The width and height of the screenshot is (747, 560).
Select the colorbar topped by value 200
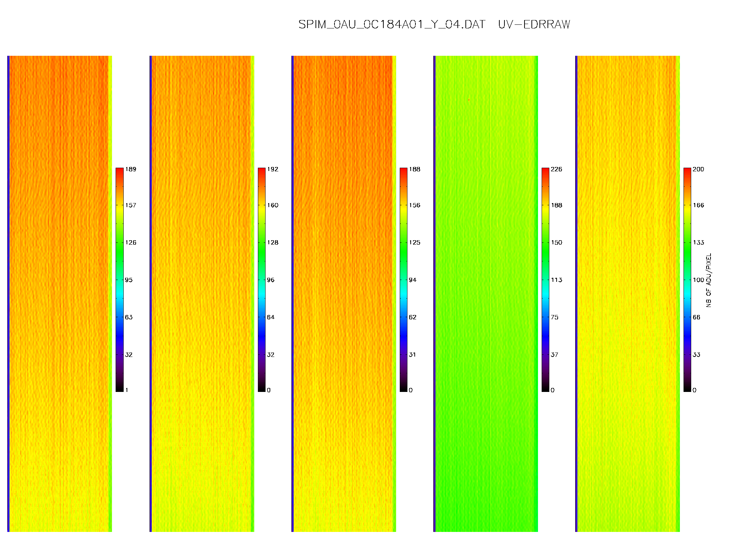[x=687, y=280]
